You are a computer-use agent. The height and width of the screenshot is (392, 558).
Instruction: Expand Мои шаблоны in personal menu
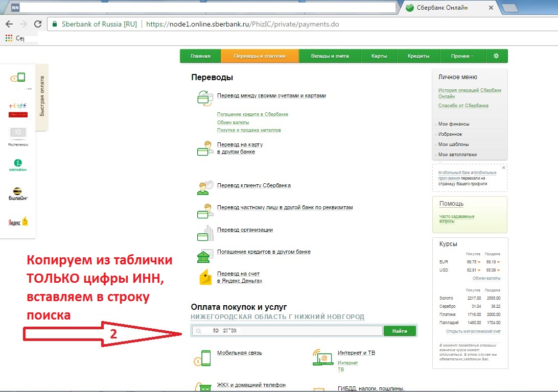tap(453, 144)
